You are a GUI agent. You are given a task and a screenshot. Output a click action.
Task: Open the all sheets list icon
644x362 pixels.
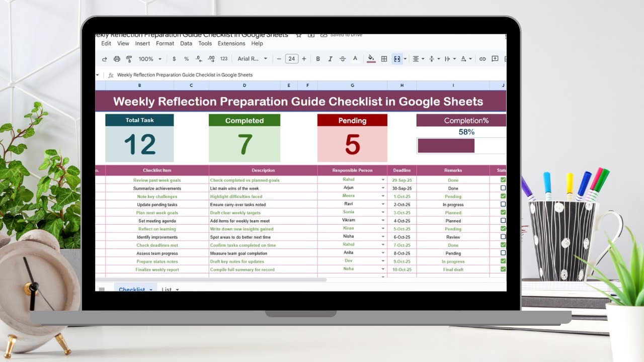coord(102,289)
